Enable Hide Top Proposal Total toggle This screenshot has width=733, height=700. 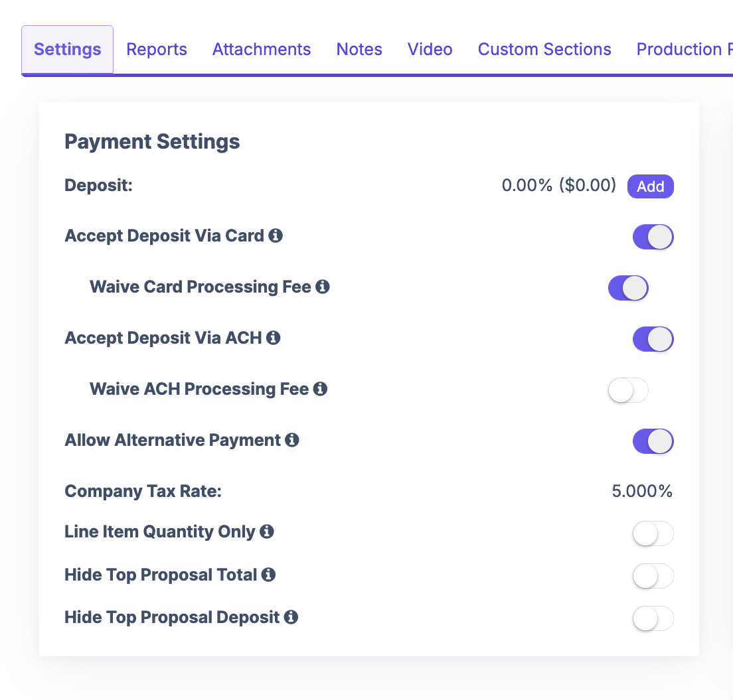(653, 576)
